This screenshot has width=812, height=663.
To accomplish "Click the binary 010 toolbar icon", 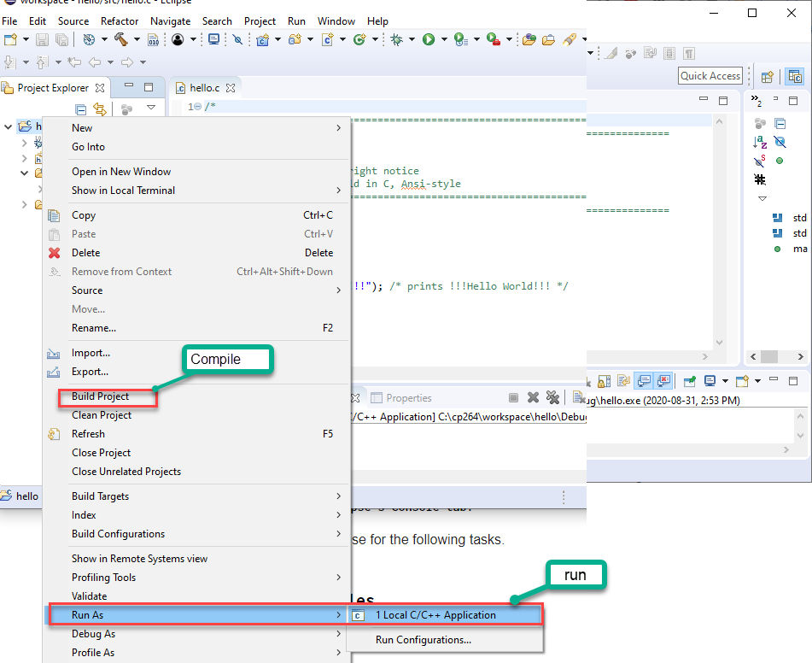I will click(154, 39).
